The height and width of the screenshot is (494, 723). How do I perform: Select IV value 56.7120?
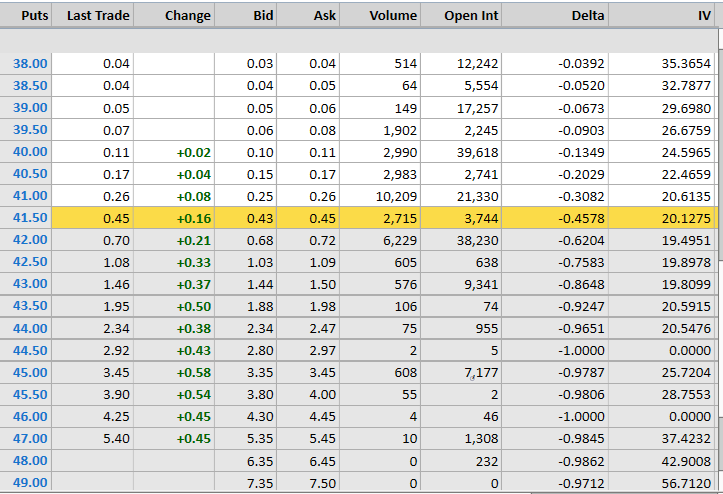pyautogui.click(x=686, y=483)
